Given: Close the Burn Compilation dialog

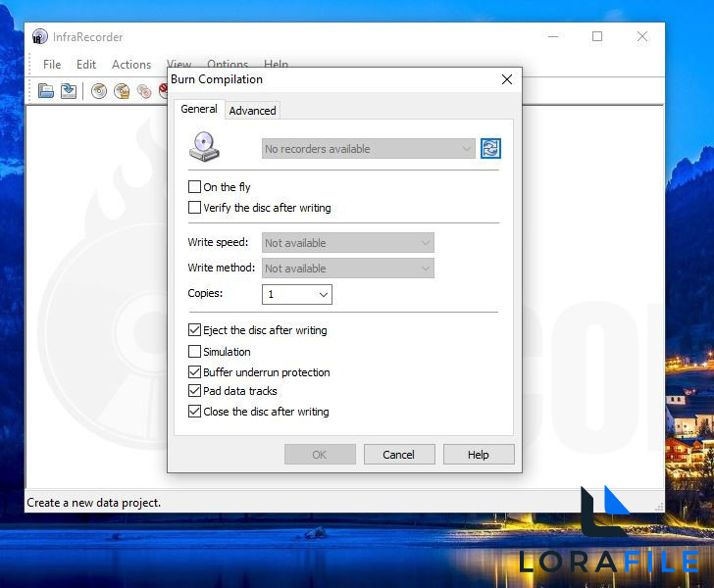Looking at the screenshot, I should tap(507, 79).
